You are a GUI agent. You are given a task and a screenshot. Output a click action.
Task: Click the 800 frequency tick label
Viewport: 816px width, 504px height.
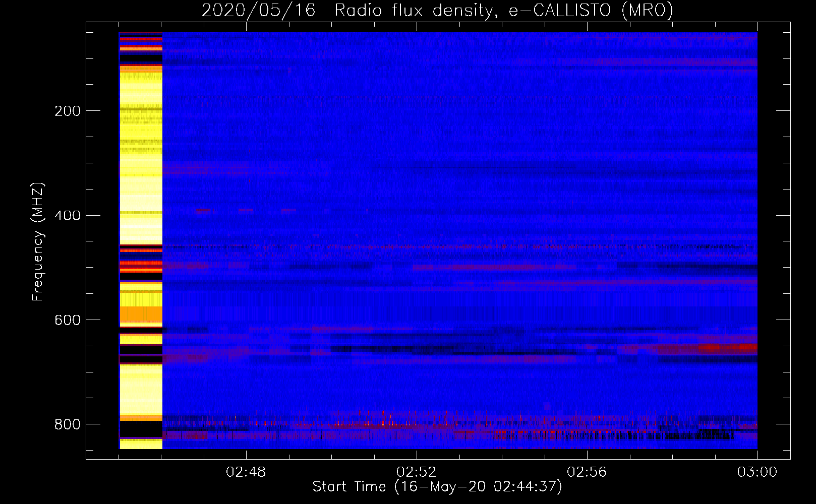(68, 424)
